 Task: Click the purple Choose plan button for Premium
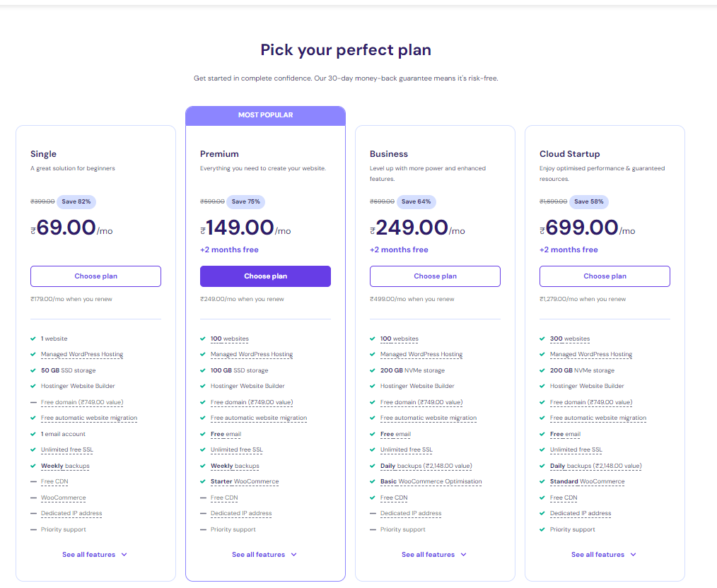tap(265, 276)
